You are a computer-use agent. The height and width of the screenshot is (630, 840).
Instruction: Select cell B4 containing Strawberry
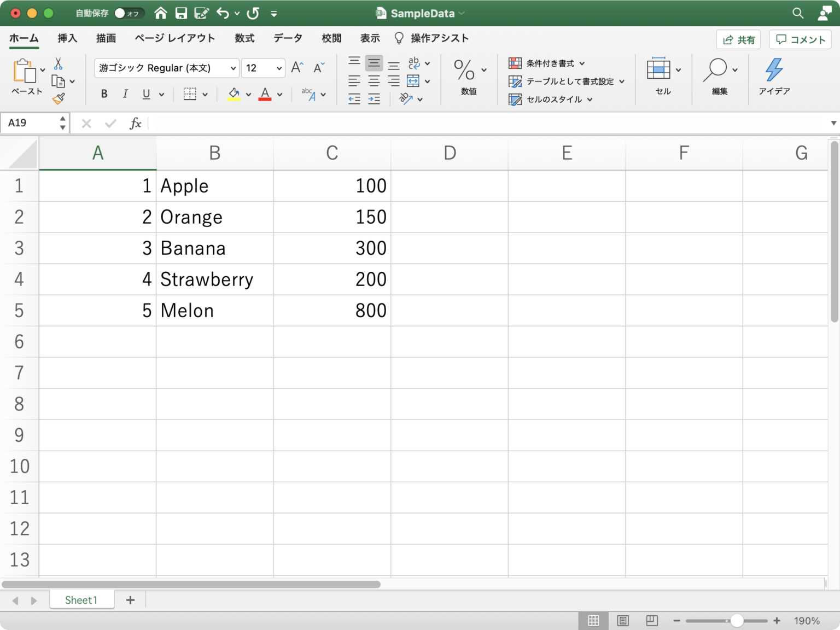(x=214, y=279)
